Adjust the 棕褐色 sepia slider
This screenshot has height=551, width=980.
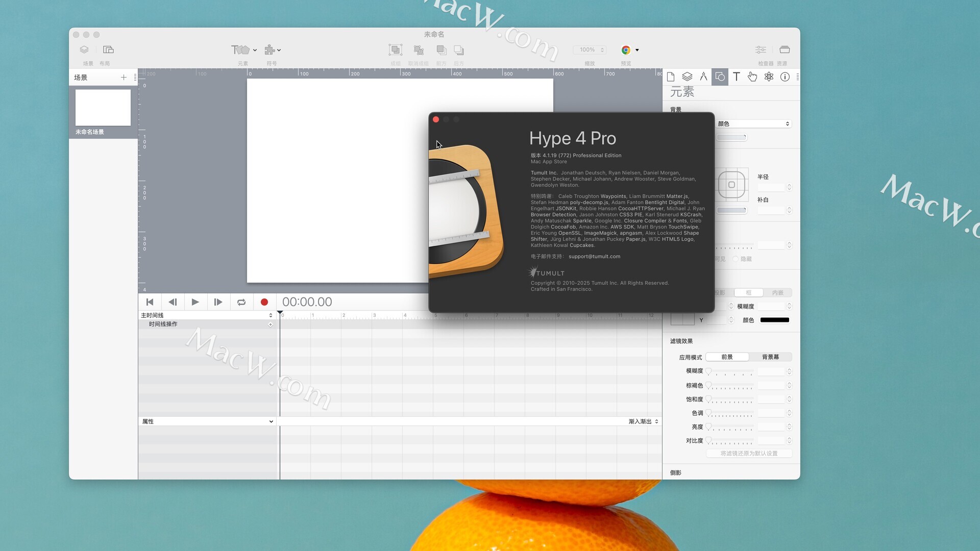click(730, 385)
